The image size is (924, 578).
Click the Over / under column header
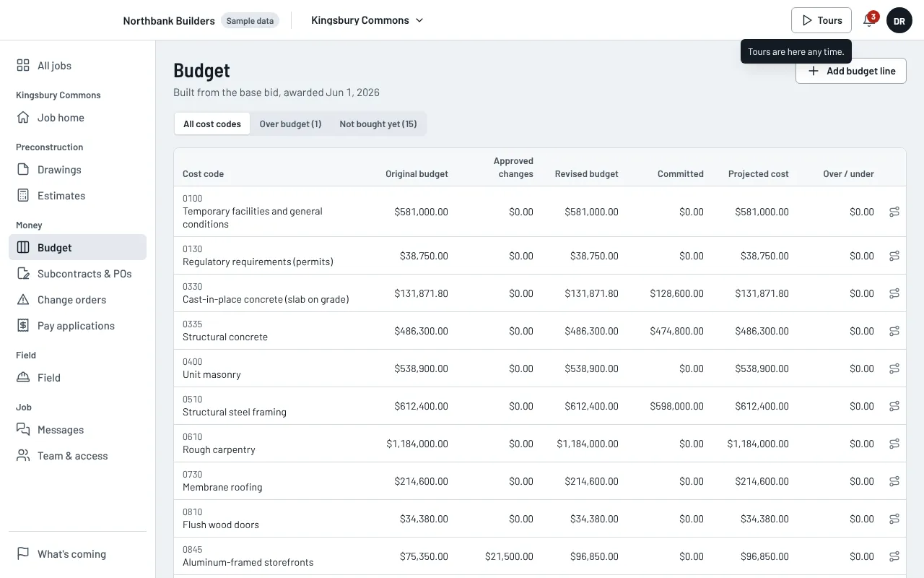click(x=848, y=174)
